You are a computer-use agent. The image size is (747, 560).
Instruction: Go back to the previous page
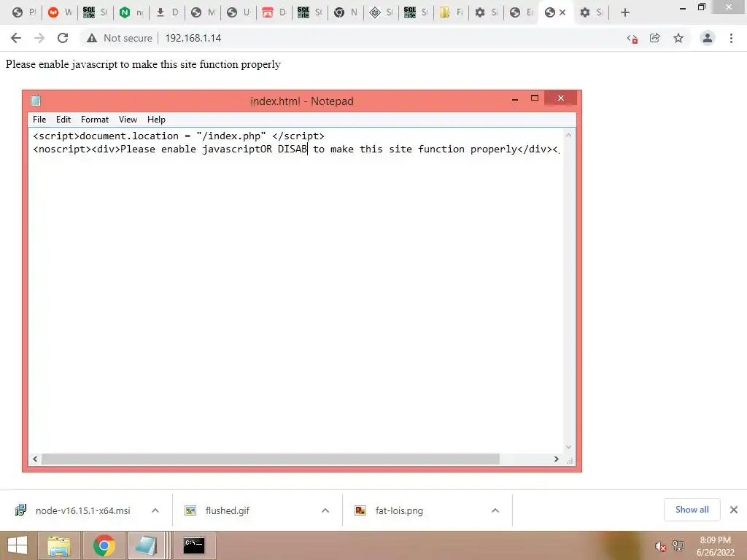tap(16, 38)
